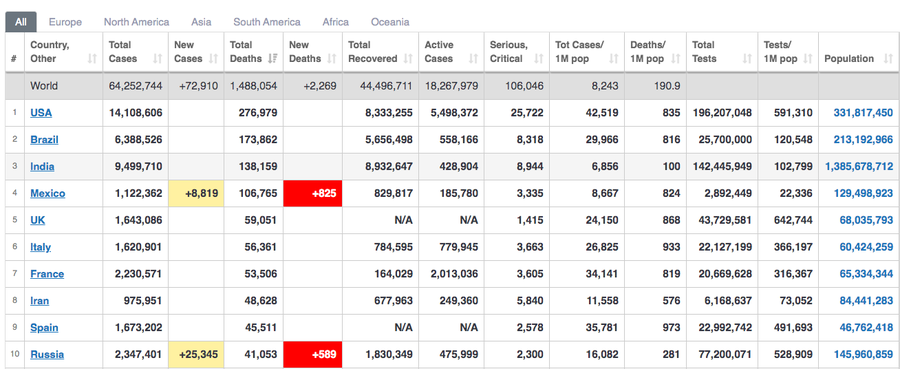Click World total deaths 1,488,054
The image size is (900, 369).
254,87
